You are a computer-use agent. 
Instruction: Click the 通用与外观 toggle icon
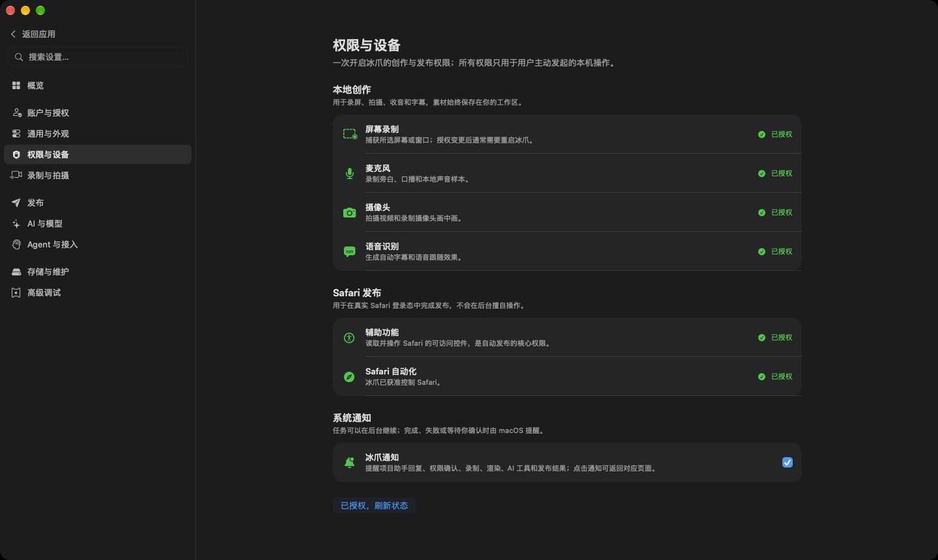(16, 133)
